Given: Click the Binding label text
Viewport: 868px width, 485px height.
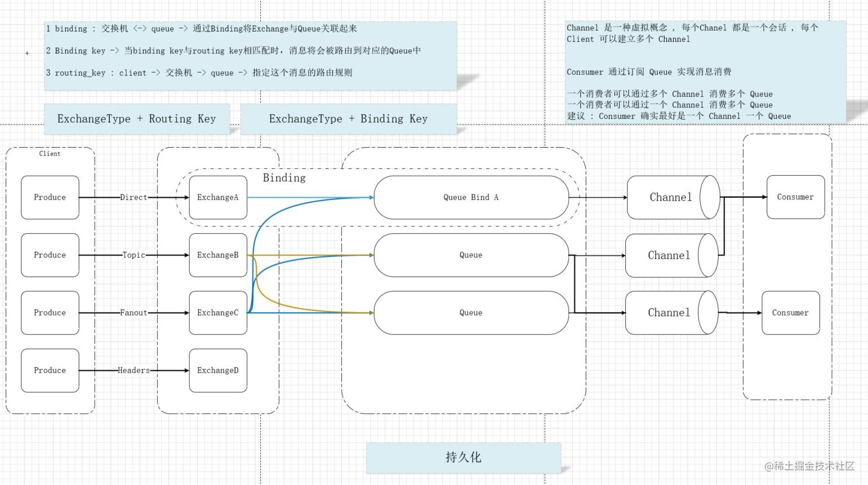Looking at the screenshot, I should click(x=284, y=178).
